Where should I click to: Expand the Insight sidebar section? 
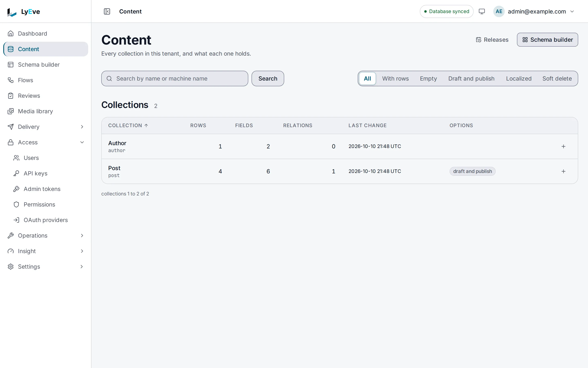tap(46, 251)
